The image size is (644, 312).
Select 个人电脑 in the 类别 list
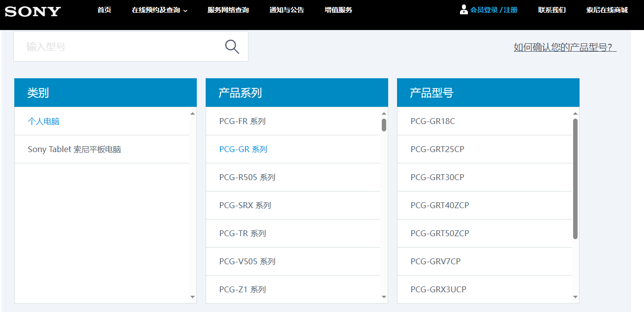tap(43, 121)
